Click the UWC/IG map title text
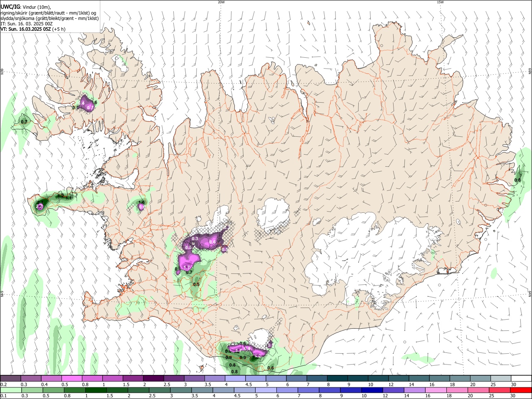The height and width of the screenshot is (399, 532). [10, 7]
